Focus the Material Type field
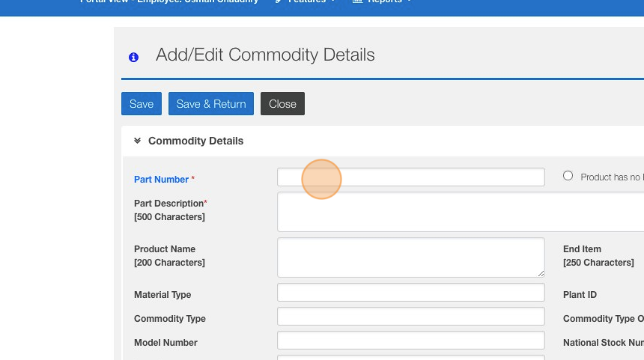 pos(410,293)
